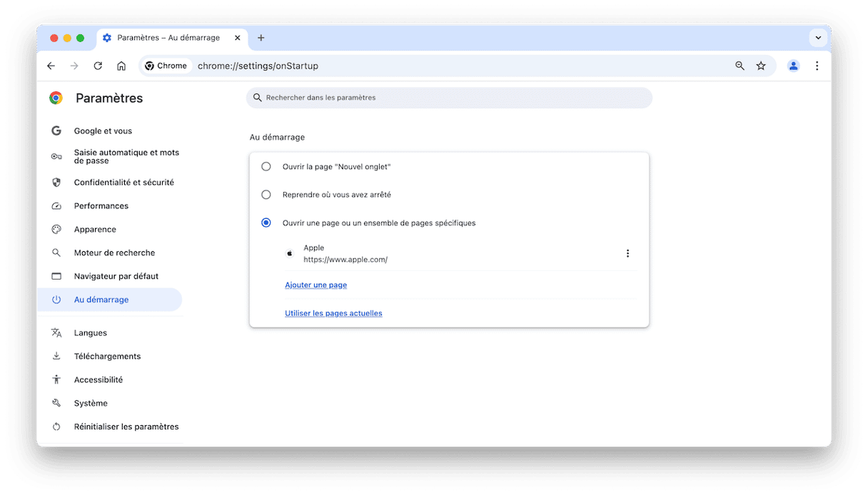Select "Ouvrir la page Nouvel onglet" option
868x495 pixels.
[x=266, y=166]
